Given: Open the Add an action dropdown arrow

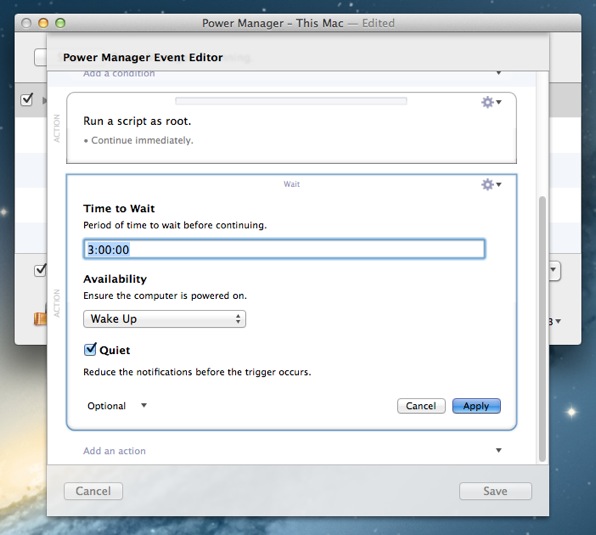Looking at the screenshot, I should click(499, 450).
